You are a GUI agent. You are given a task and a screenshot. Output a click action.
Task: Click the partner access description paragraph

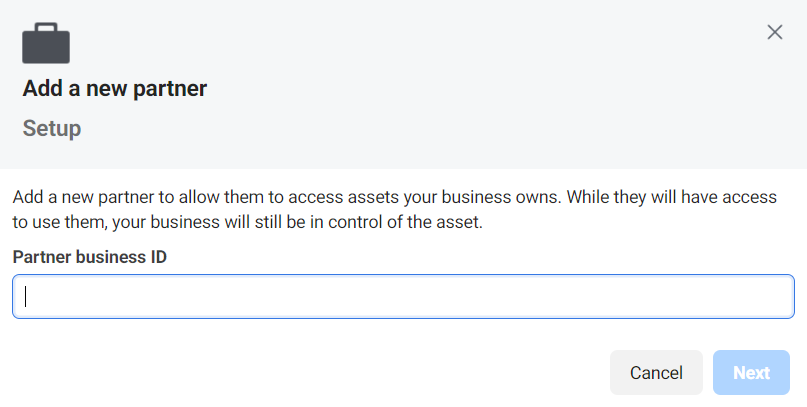(x=395, y=209)
